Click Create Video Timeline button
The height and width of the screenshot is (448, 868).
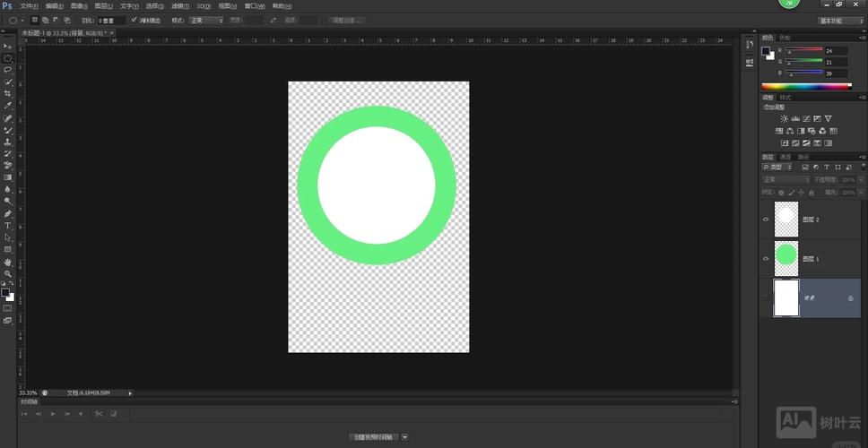point(373,437)
